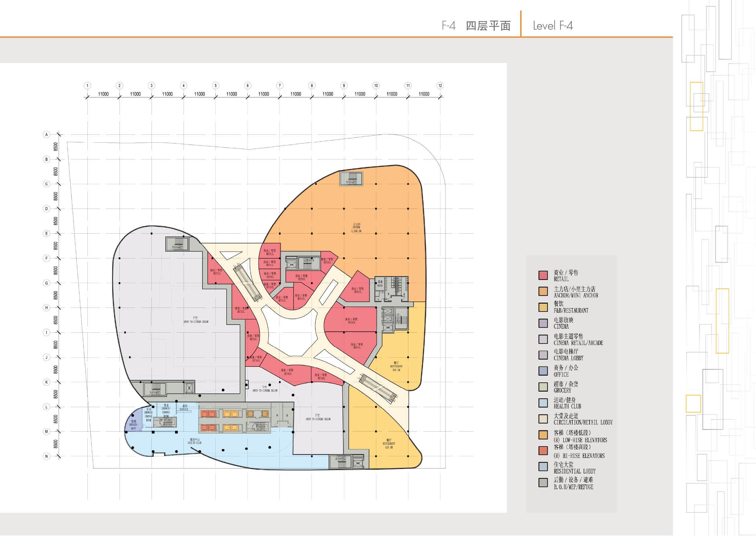Image resolution: width=756 pixels, height=536 pixels.
Task: Click the 8500 dimension between rows M and N
Action: coord(56,444)
